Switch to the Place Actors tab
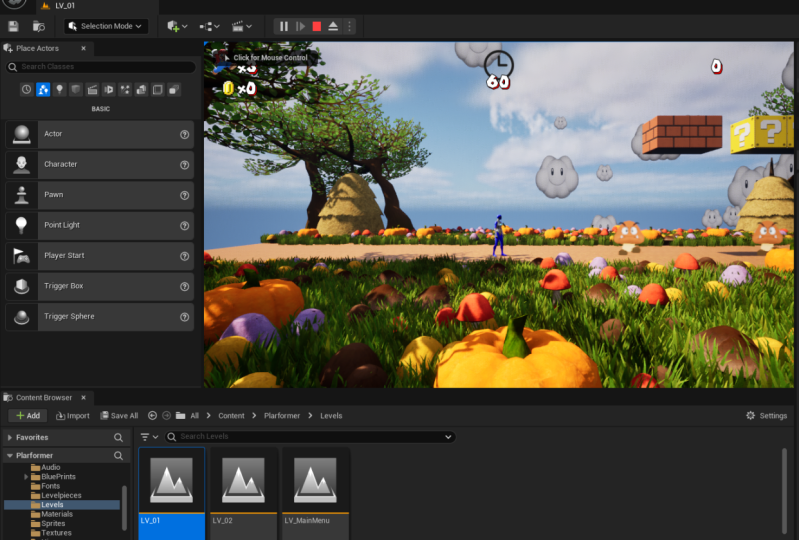 [x=37, y=48]
